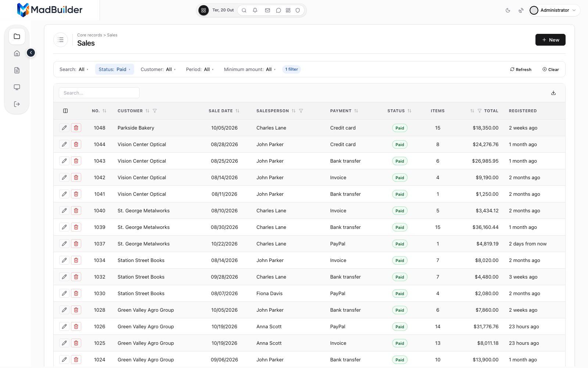Click MadBuilder logo
Viewport: 588px width, 368px height.
click(x=50, y=10)
